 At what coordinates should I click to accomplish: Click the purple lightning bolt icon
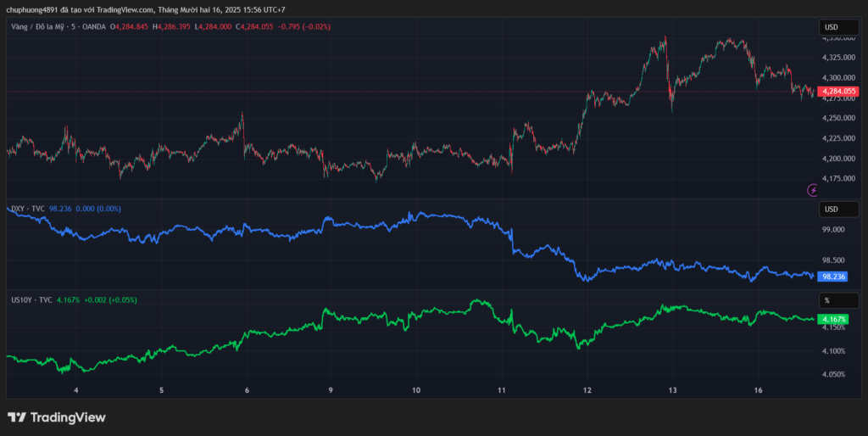tap(814, 190)
